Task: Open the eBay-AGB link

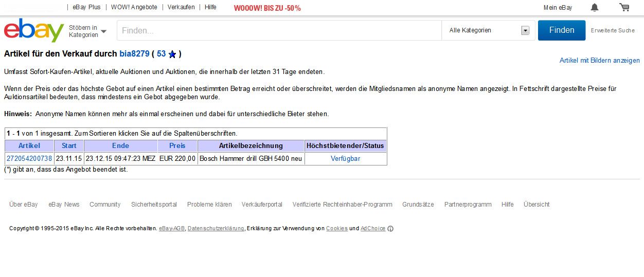Action: click(x=172, y=229)
